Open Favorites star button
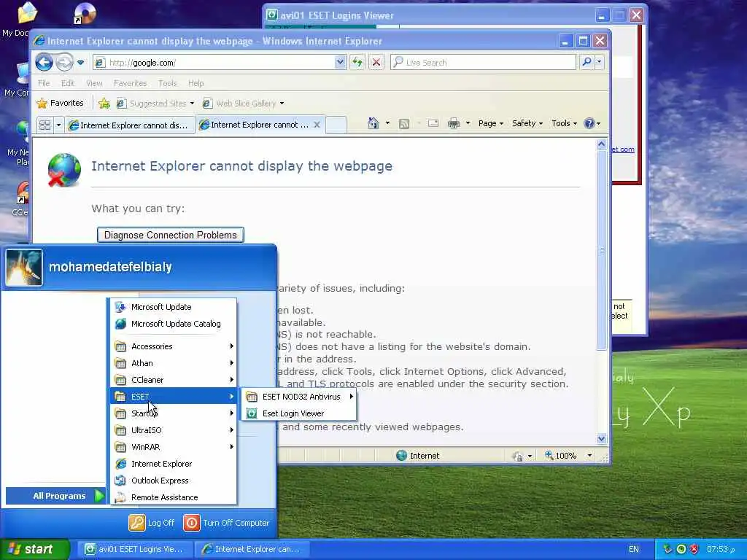The width and height of the screenshot is (747, 560). click(x=60, y=103)
